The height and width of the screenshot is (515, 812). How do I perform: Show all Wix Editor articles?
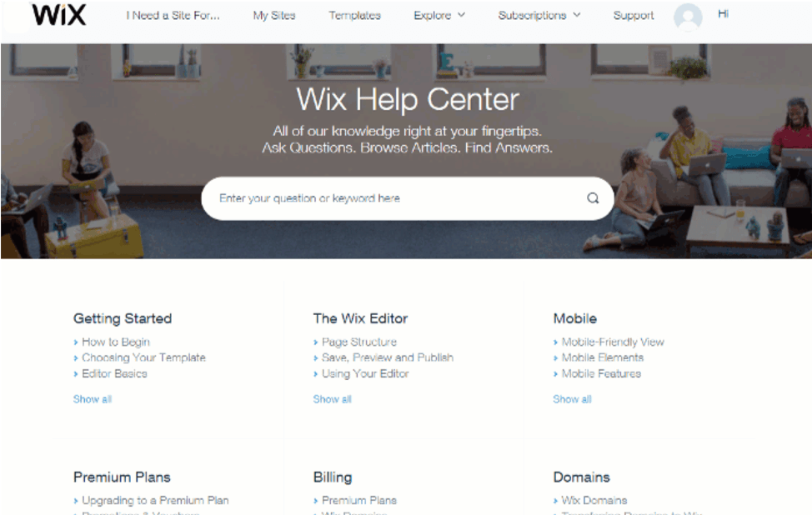pos(332,399)
